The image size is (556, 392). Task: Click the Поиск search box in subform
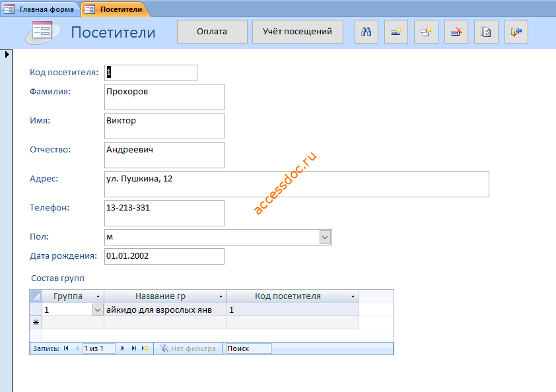coord(248,348)
